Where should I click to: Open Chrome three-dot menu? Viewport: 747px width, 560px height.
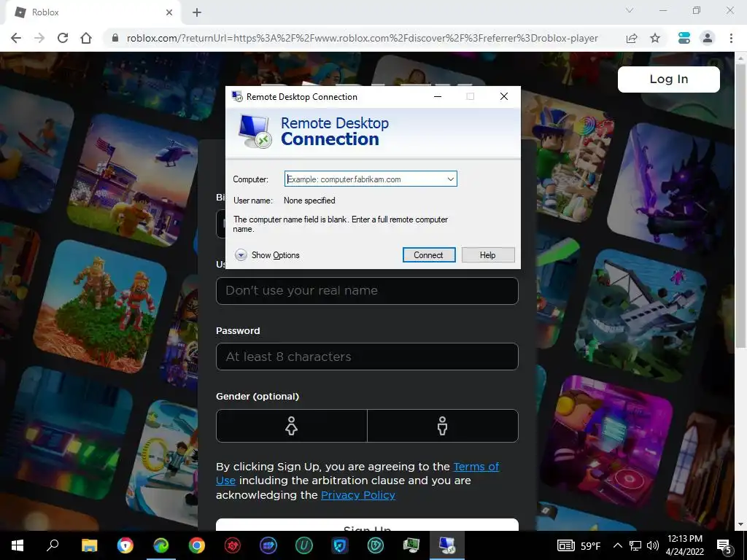tap(731, 38)
